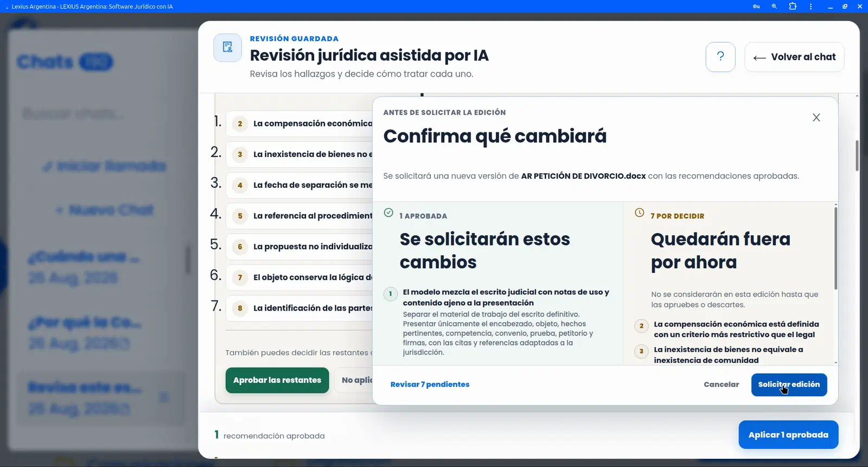Click pending item 3 inexistencia de bienes in dialog
Viewport: 868px width, 467px height.
pos(728,355)
